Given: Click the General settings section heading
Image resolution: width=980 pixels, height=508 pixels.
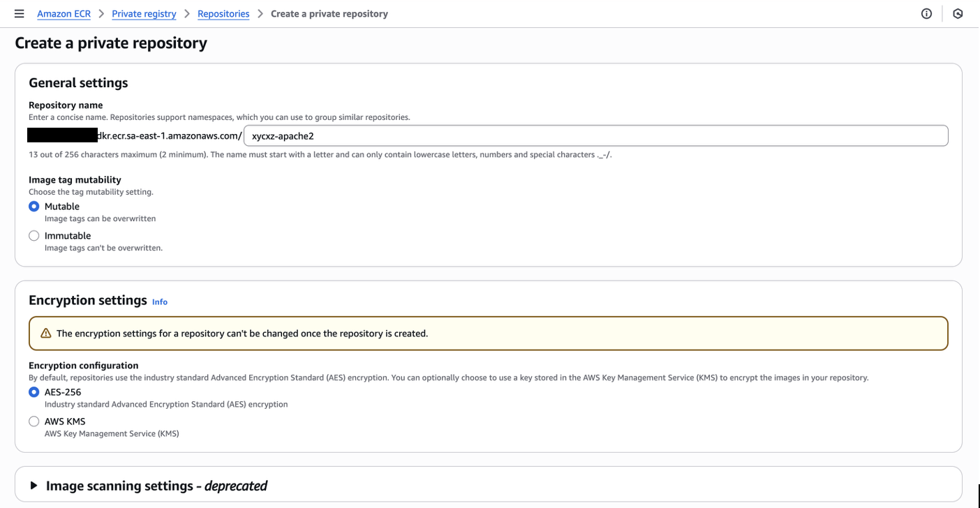Looking at the screenshot, I should 77,82.
